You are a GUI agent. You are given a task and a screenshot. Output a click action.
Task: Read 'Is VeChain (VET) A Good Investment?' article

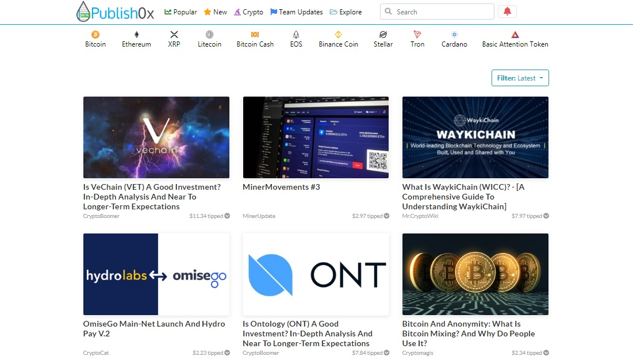[152, 197]
